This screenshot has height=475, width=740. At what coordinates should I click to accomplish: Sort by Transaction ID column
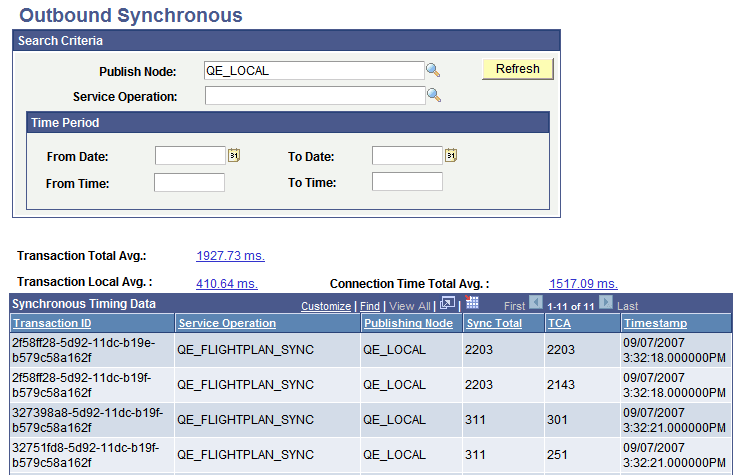pyautogui.click(x=52, y=323)
